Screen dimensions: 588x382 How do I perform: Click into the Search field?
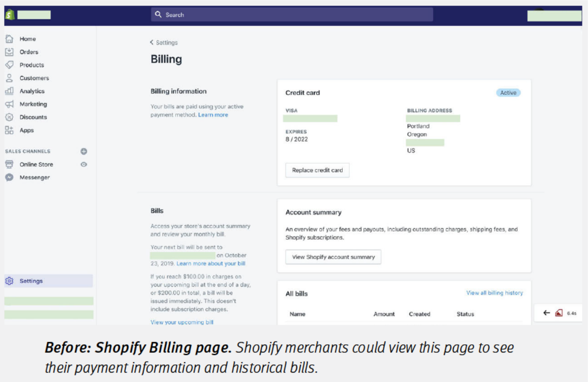[x=291, y=15]
